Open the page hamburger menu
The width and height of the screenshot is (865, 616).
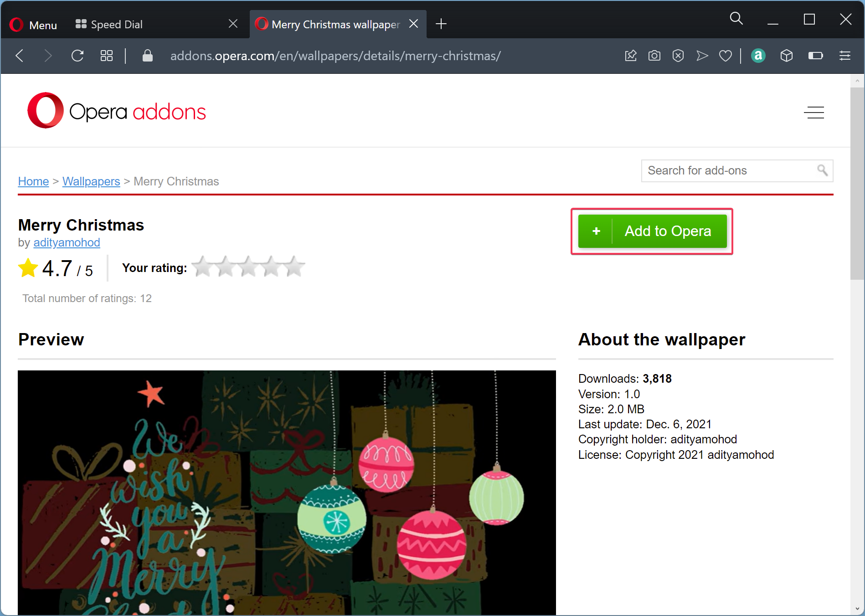click(814, 112)
